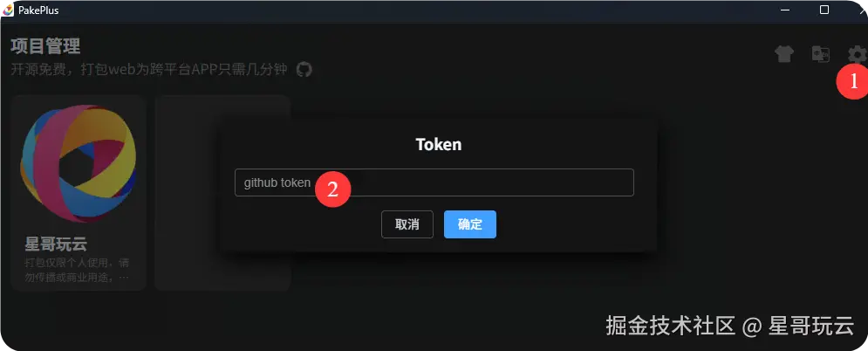Click the empty new project card
This screenshot has width=868, height=351.
(x=222, y=193)
